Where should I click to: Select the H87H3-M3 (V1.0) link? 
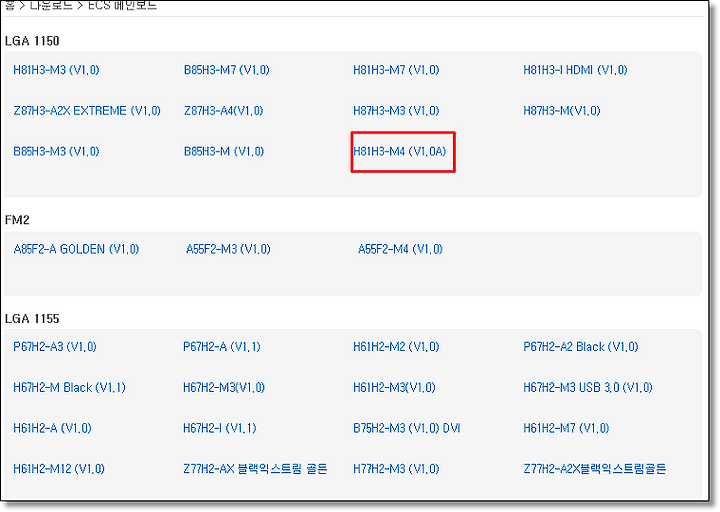396,111
